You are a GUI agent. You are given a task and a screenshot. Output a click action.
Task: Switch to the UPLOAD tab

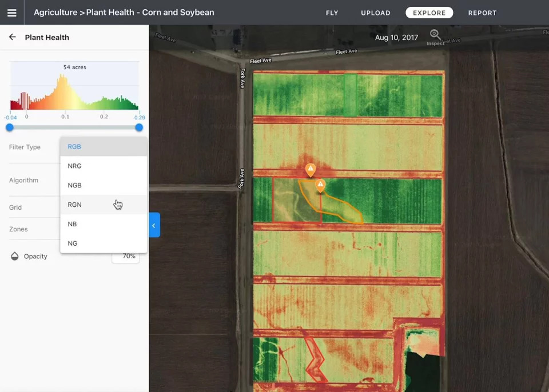(x=375, y=13)
